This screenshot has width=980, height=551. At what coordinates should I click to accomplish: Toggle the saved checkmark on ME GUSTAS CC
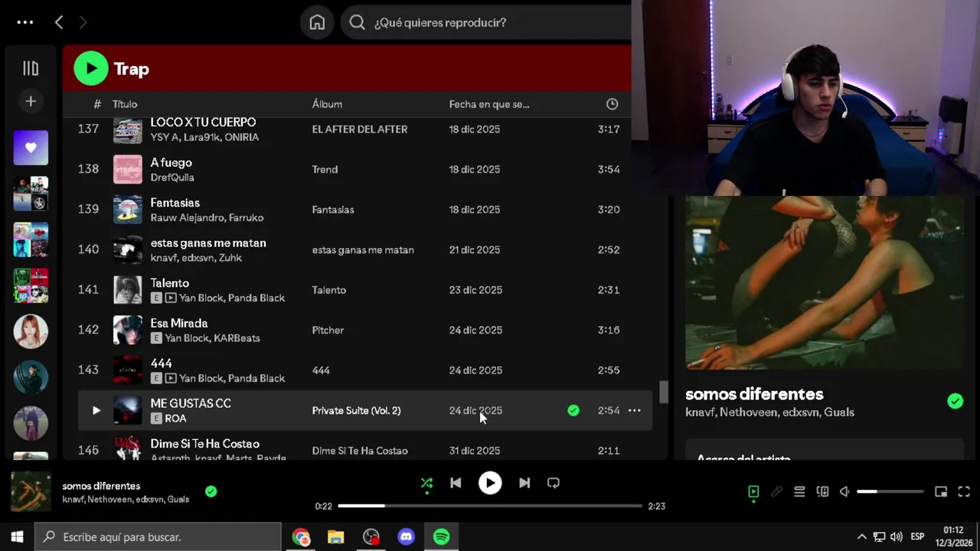[x=573, y=410]
